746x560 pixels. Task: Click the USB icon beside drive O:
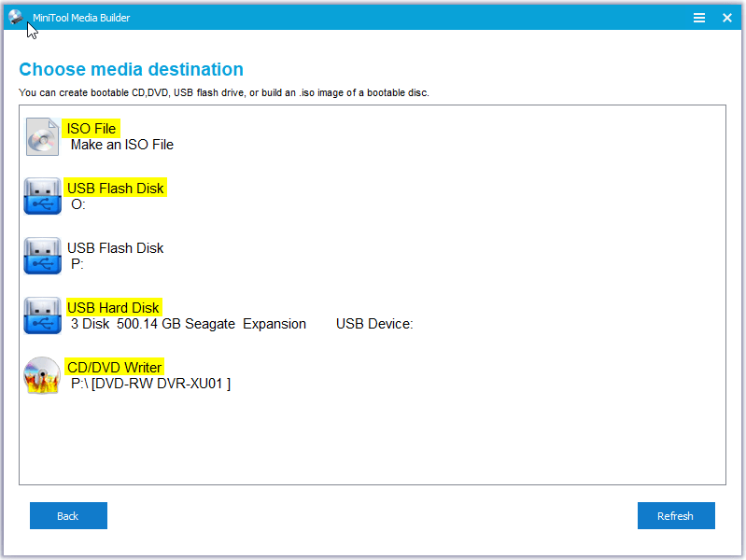[x=42, y=196]
